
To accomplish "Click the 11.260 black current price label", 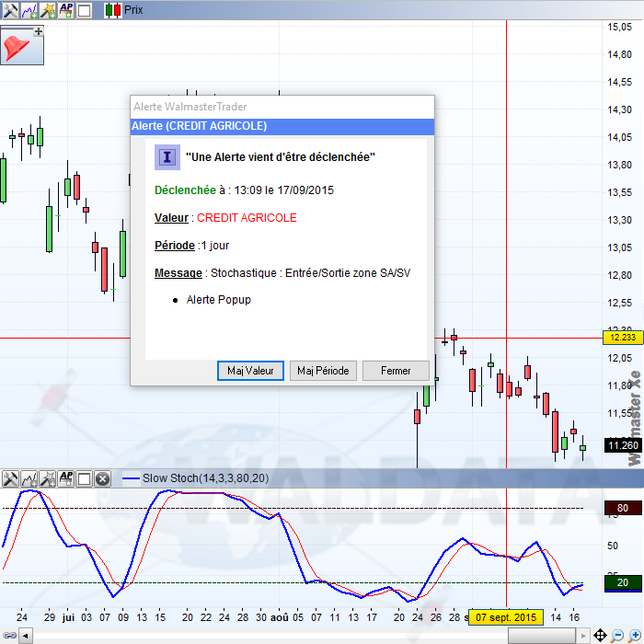I will [x=623, y=445].
